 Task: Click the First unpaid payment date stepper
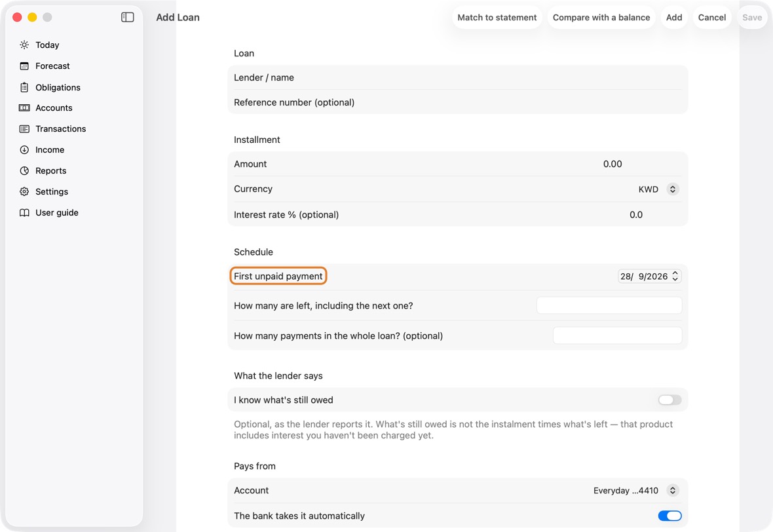click(x=675, y=276)
